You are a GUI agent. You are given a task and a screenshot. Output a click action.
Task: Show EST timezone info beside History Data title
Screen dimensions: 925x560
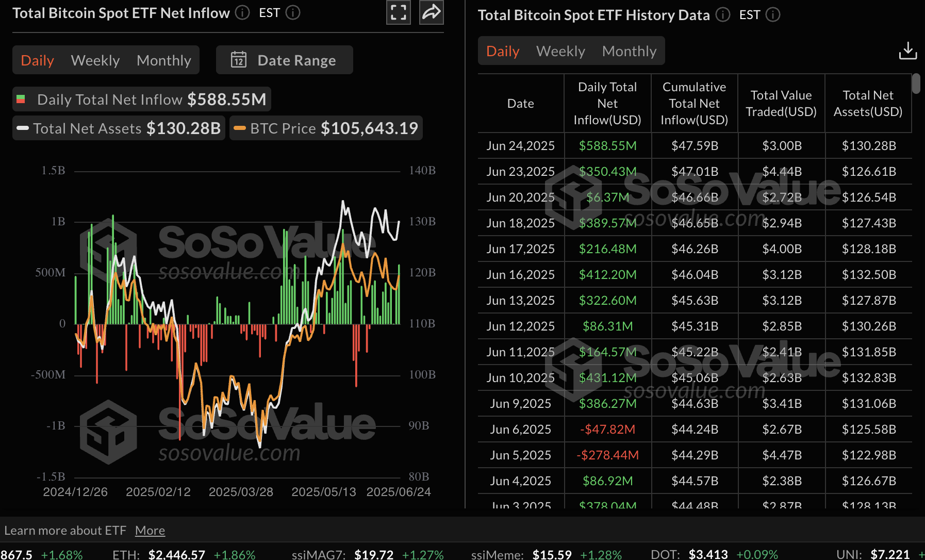773,14
